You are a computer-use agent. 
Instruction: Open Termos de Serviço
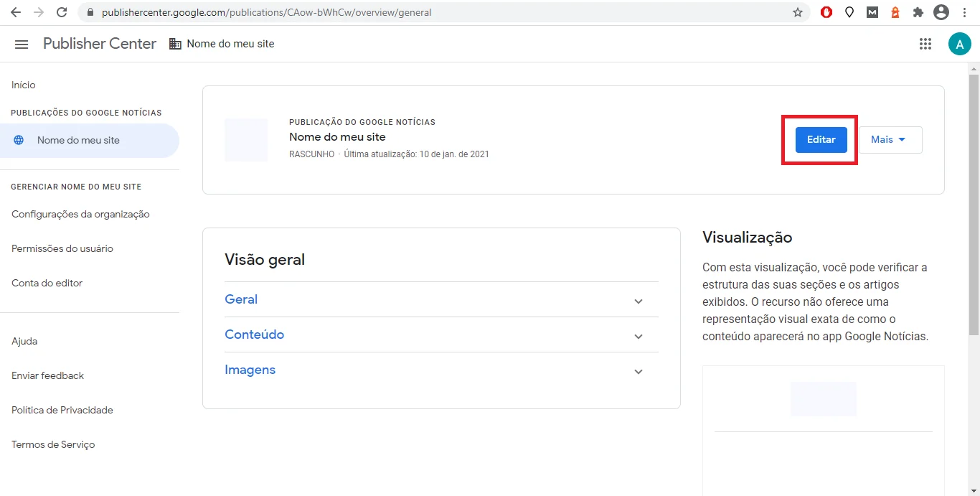(x=53, y=444)
